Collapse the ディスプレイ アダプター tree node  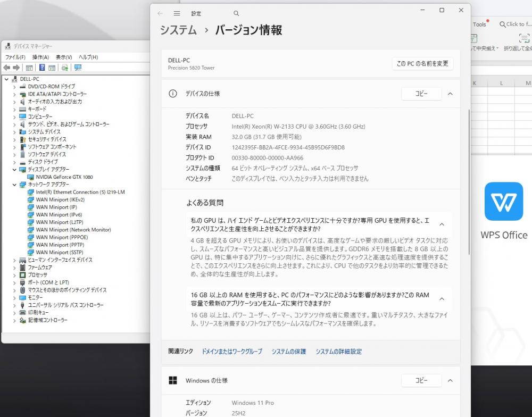[x=14, y=170]
